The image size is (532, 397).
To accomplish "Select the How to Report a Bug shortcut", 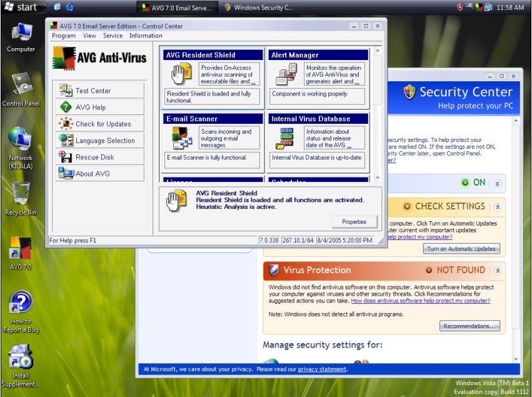I will click(21, 312).
